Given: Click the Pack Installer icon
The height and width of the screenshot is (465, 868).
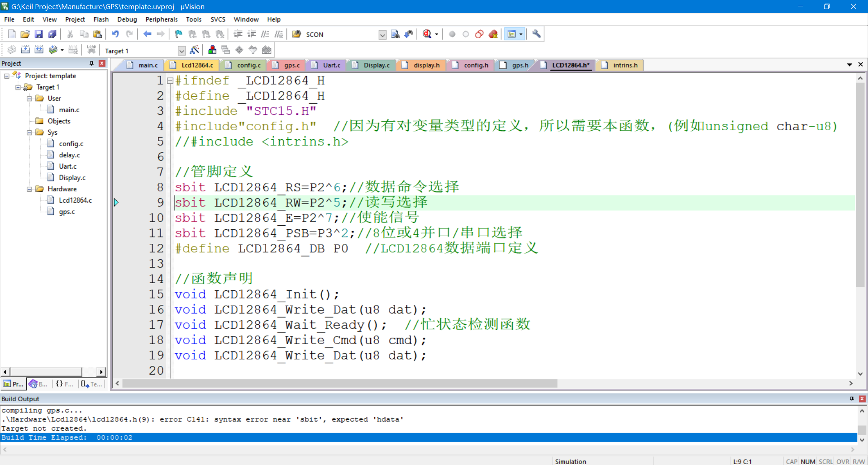Looking at the screenshot, I should coord(267,50).
